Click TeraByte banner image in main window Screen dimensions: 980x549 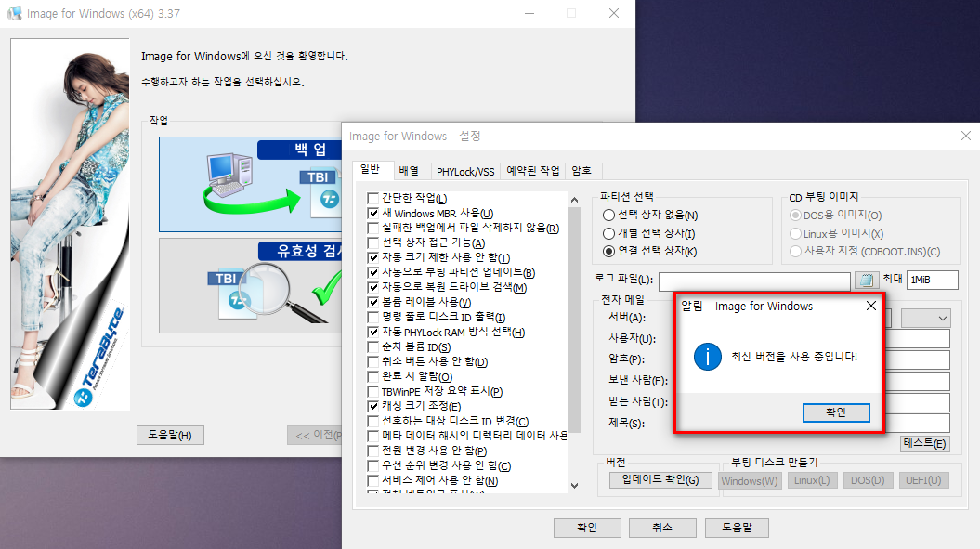pos(70,224)
